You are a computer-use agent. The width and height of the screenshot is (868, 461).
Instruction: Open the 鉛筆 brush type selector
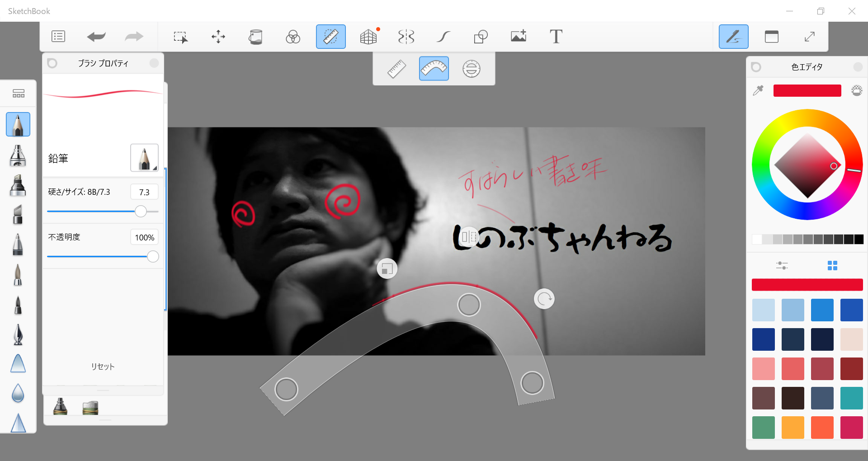[x=144, y=158]
